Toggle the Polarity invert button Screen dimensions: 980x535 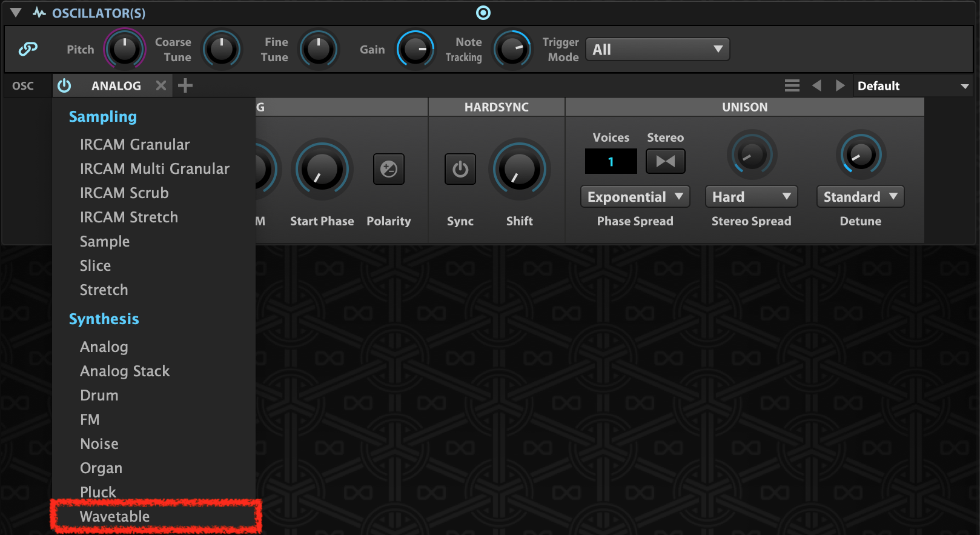click(389, 169)
